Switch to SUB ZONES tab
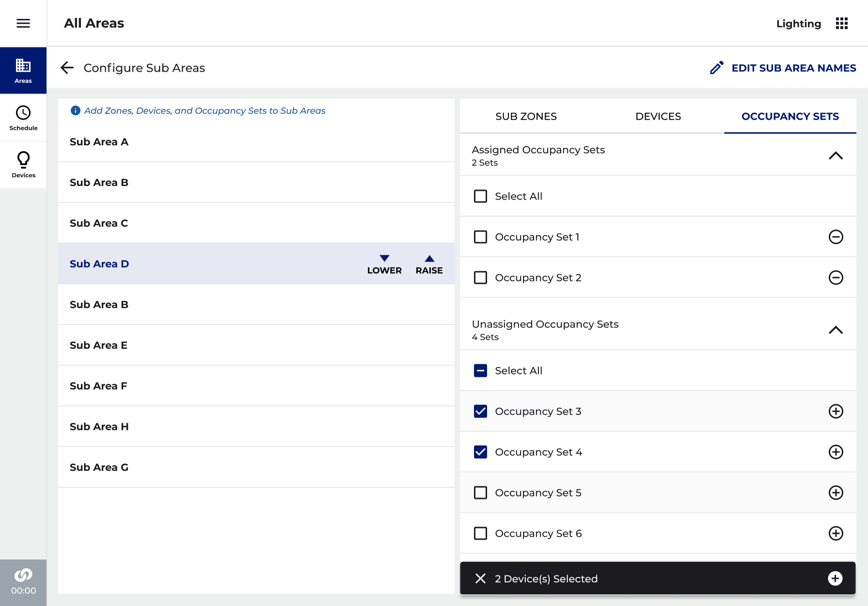The image size is (868, 606). tap(526, 116)
